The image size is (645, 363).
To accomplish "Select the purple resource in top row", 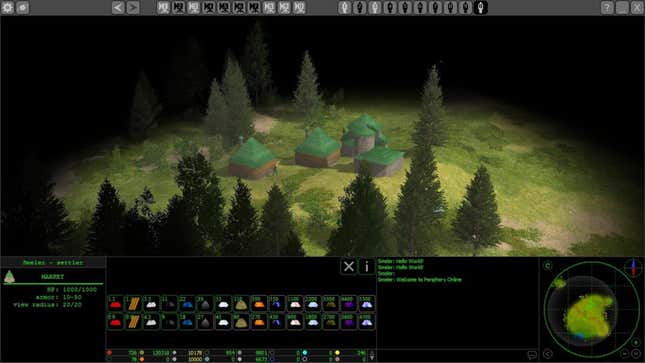I will pyautogui.click(x=348, y=304).
